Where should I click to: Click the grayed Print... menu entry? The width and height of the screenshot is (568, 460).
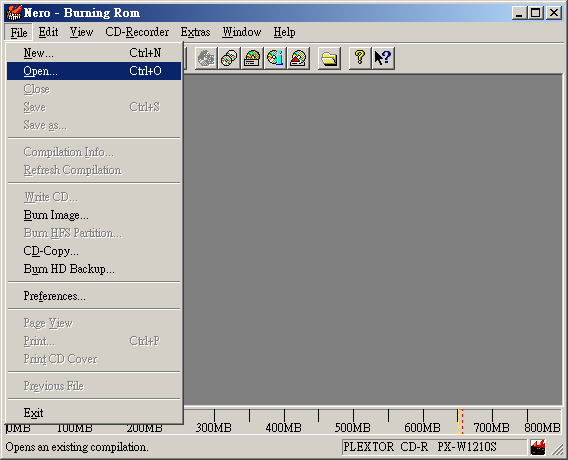(94, 341)
